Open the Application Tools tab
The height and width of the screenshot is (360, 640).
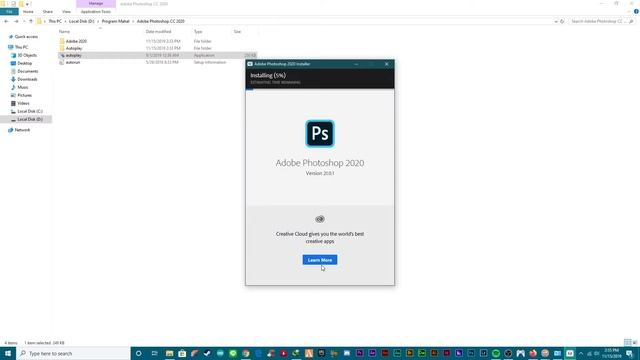96,12
